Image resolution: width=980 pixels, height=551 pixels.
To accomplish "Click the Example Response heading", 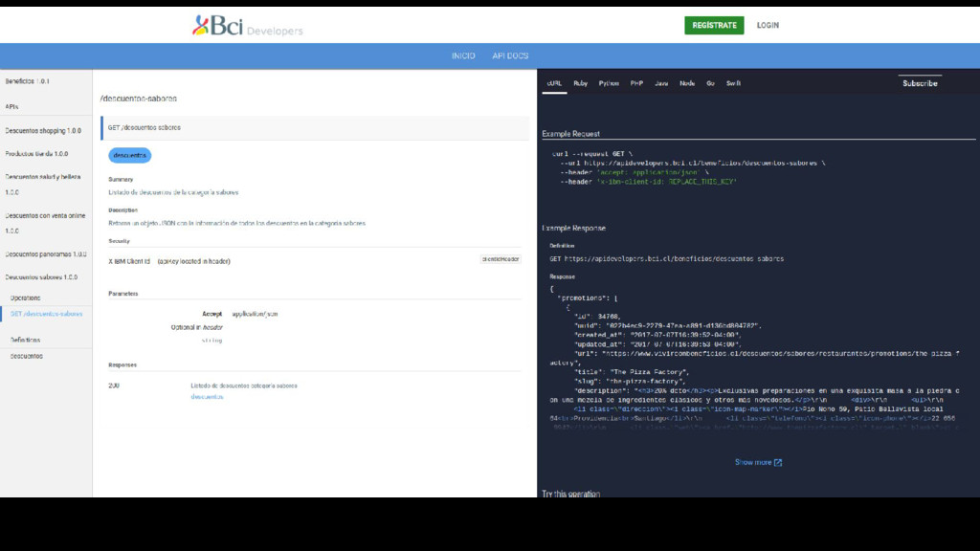I will [x=574, y=228].
